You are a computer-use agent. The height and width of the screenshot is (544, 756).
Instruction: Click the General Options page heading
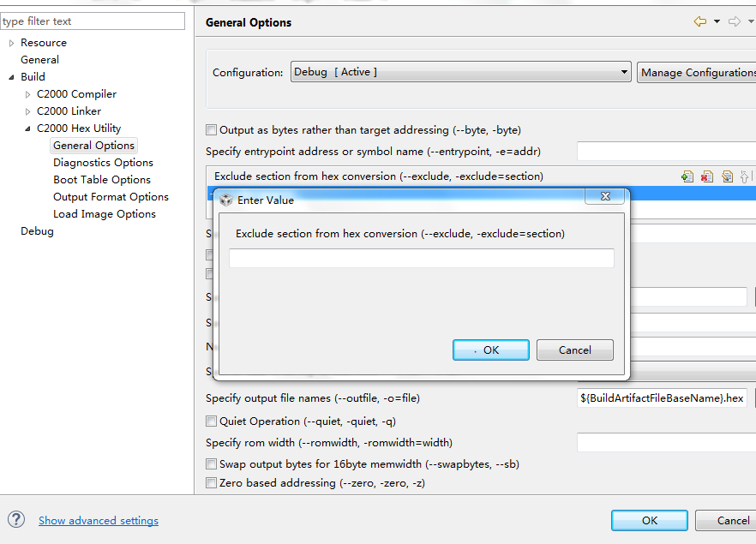click(x=249, y=22)
